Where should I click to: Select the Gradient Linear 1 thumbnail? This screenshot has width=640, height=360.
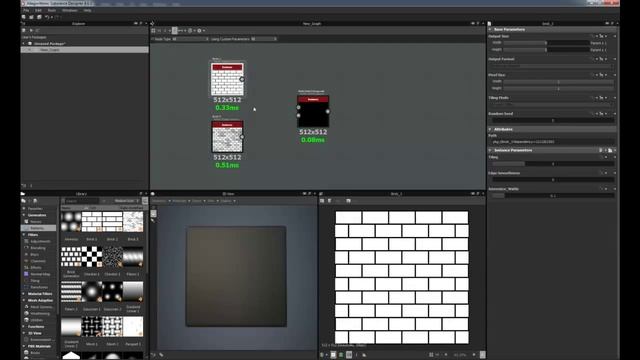click(133, 291)
